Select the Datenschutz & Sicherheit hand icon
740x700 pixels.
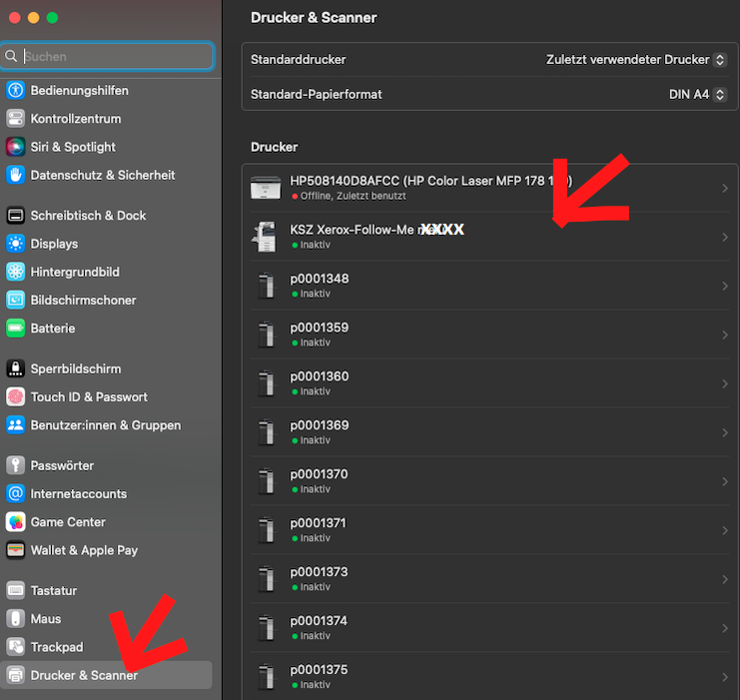(x=15, y=175)
